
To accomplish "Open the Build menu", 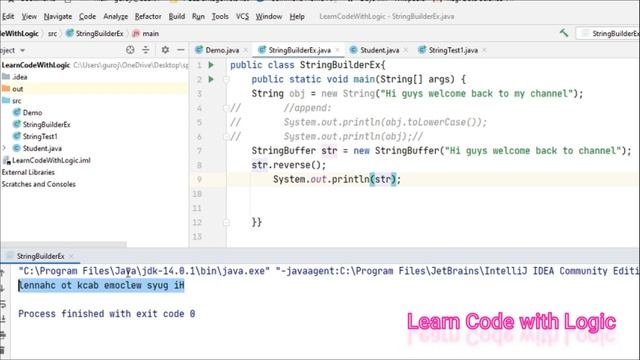I will coord(177,16).
